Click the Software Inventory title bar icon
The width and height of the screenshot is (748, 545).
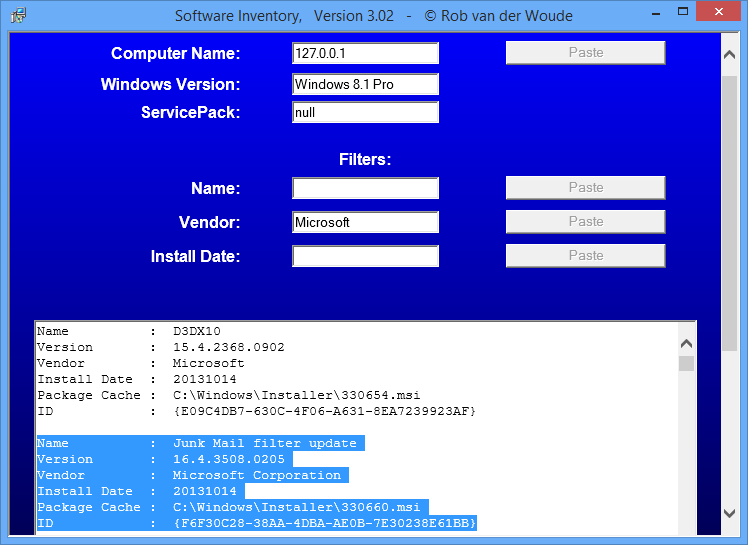point(18,15)
